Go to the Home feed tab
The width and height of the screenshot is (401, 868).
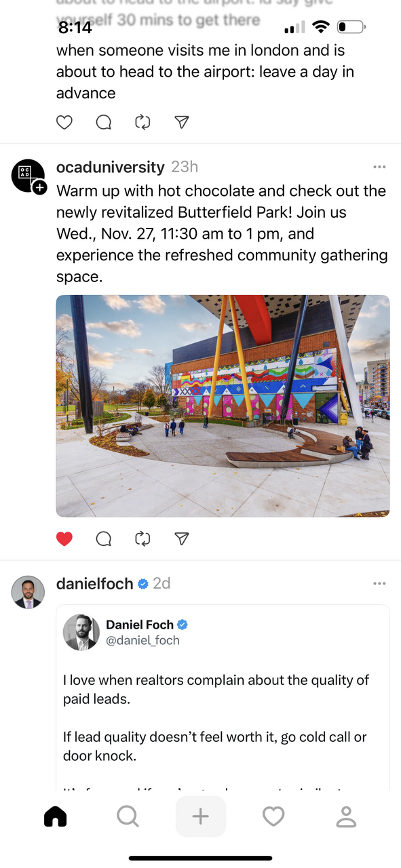point(56,816)
